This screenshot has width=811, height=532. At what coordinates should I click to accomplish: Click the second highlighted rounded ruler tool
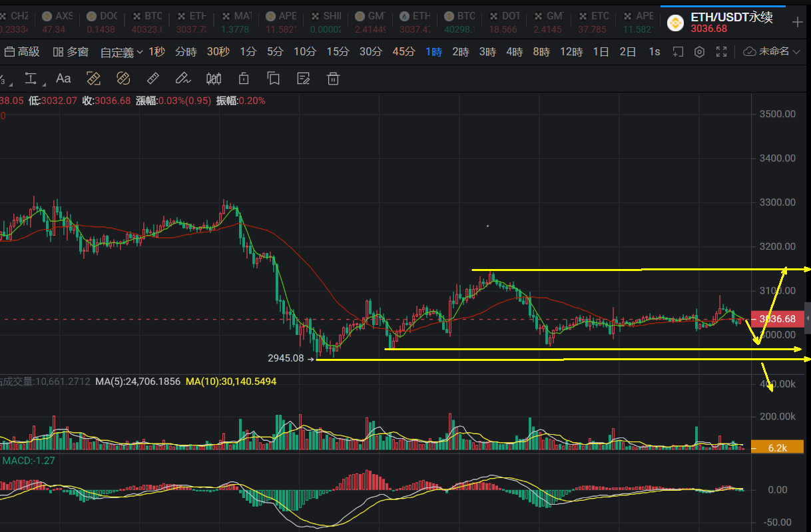tap(123, 79)
